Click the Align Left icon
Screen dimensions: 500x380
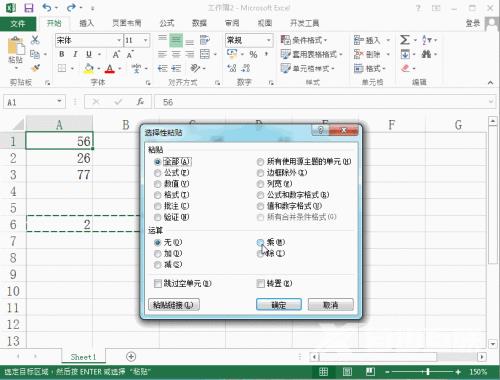(162, 54)
